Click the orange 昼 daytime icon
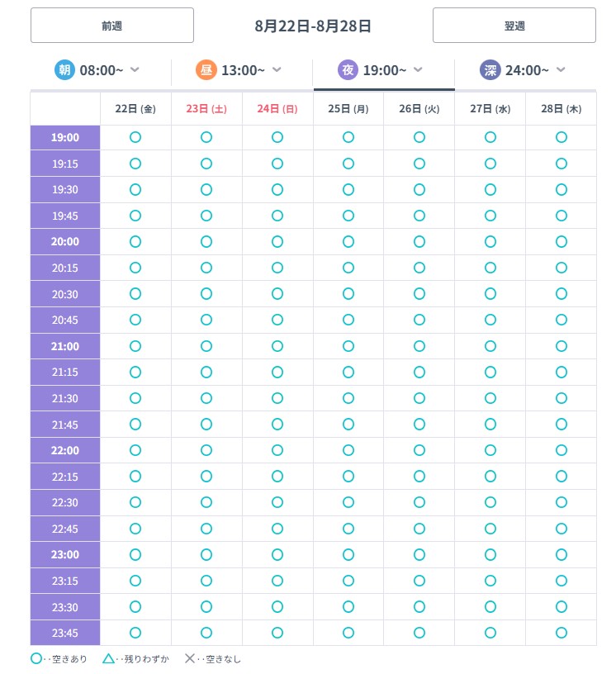The width and height of the screenshot is (616, 674). click(206, 70)
